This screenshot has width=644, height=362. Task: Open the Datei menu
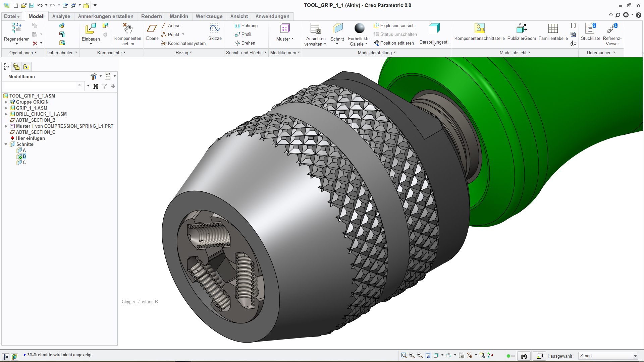[x=12, y=16]
